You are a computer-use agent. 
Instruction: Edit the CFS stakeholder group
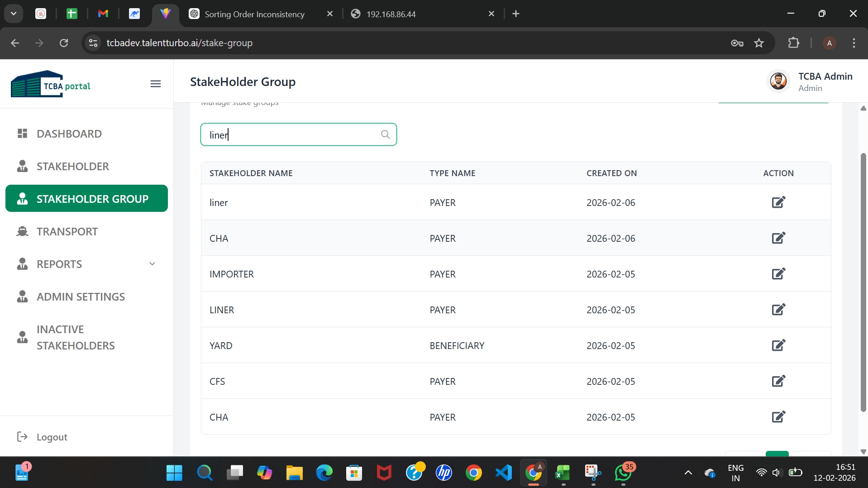point(778,381)
